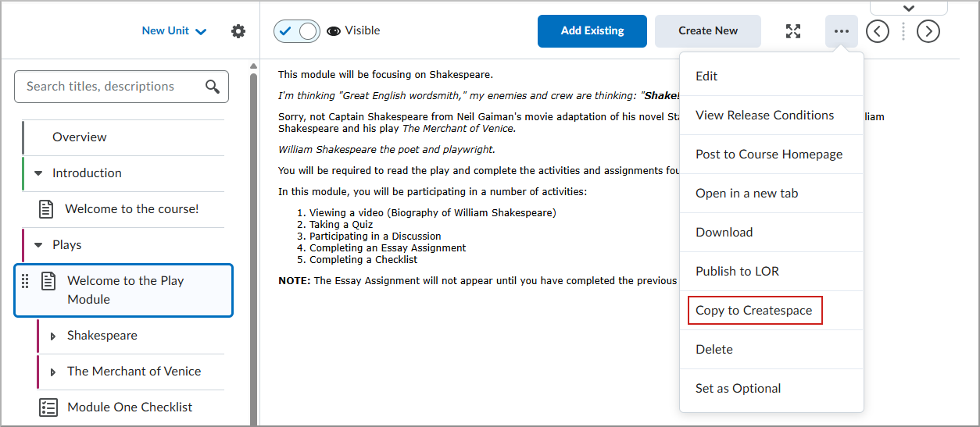Screen dimensions: 980x427
Task: Expand the Shakespeare submodule
Action: click(53, 336)
